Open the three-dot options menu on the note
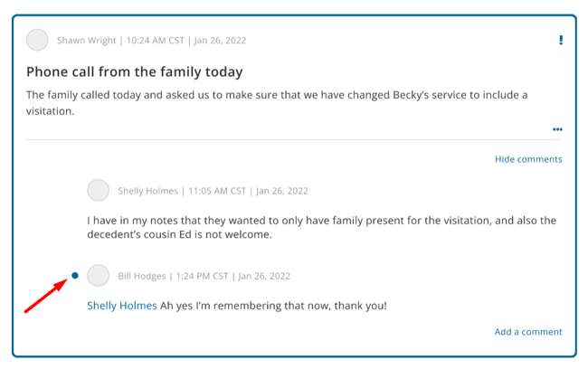588x369 pixels. (557, 129)
